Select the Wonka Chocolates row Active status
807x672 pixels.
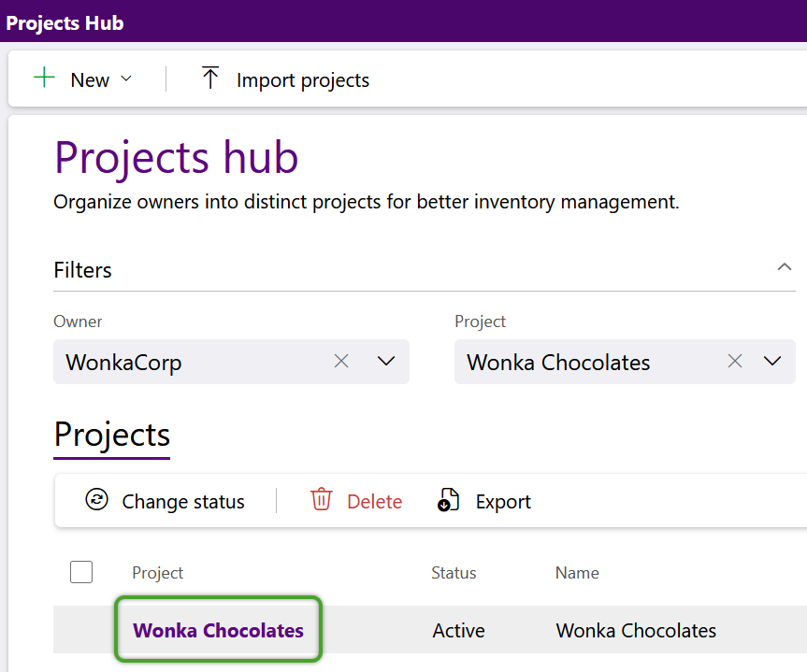point(458,630)
